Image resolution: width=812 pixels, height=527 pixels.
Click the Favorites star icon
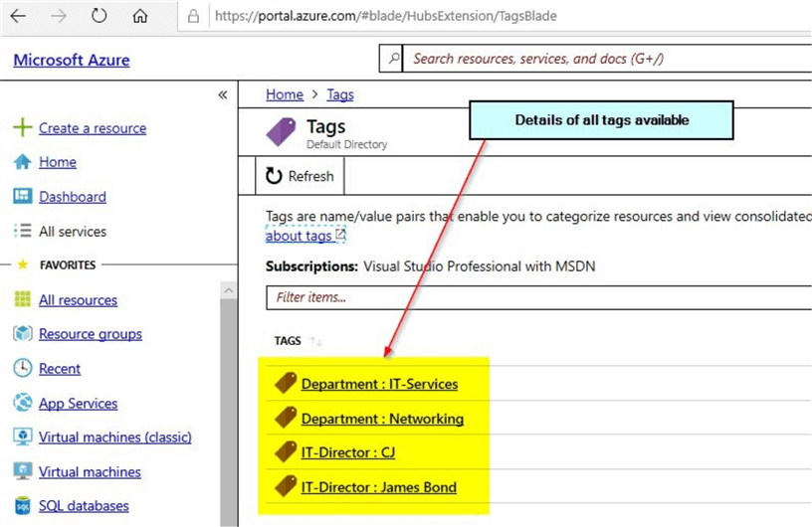[x=22, y=264]
